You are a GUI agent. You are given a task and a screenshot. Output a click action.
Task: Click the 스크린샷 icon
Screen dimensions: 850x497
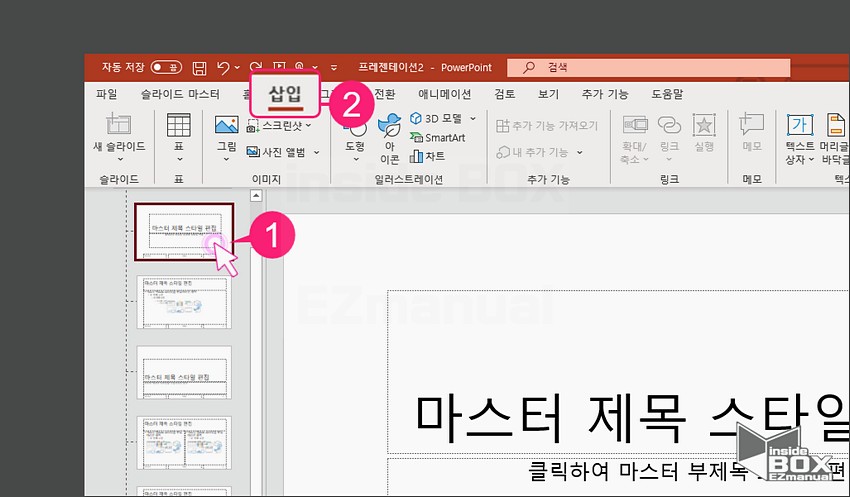click(x=253, y=126)
